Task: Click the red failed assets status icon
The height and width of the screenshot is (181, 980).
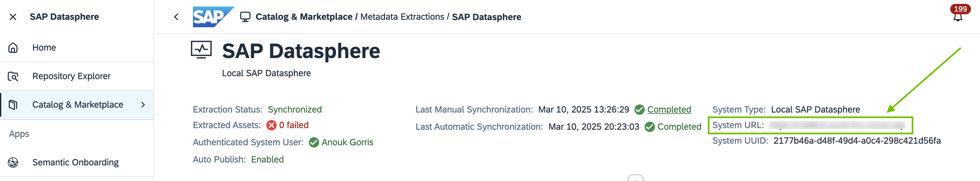Action: pyautogui.click(x=271, y=125)
